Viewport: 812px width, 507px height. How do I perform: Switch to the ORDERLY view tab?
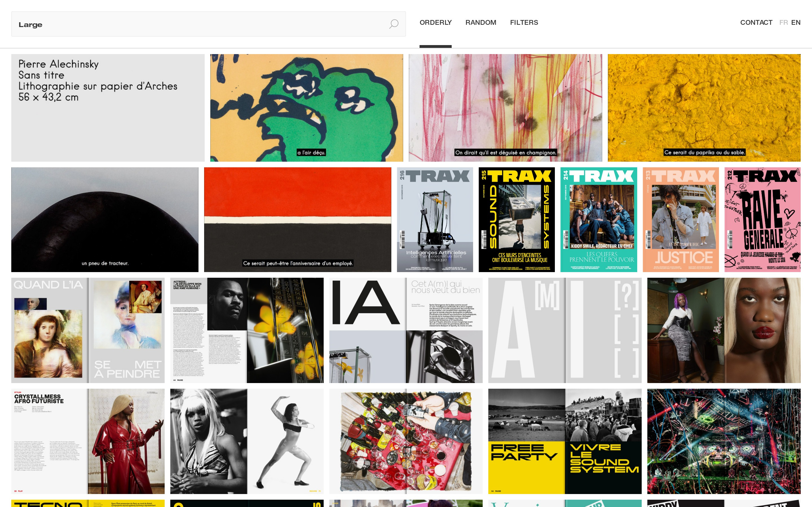coord(436,23)
